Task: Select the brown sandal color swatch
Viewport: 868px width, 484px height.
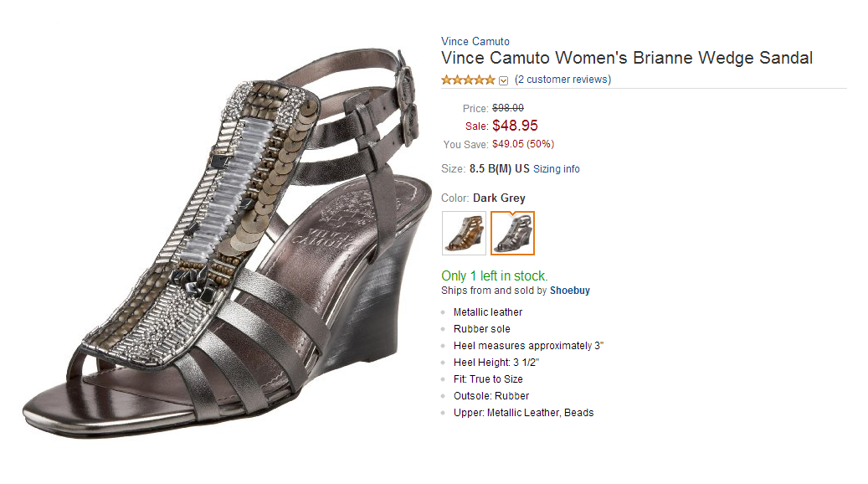Action: pos(464,233)
